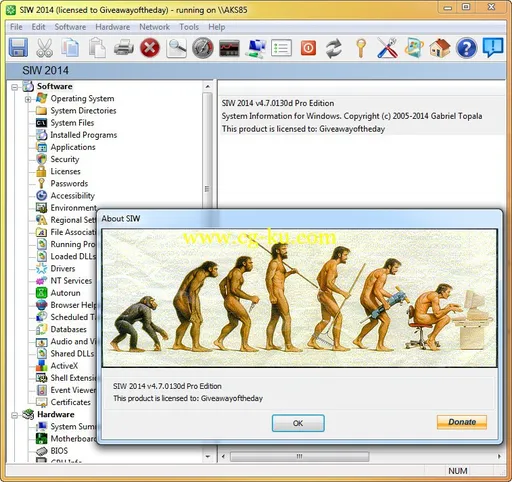Image resolution: width=512 pixels, height=482 pixels.
Task: Maximize the SIW 2014 window
Action: coord(466,7)
